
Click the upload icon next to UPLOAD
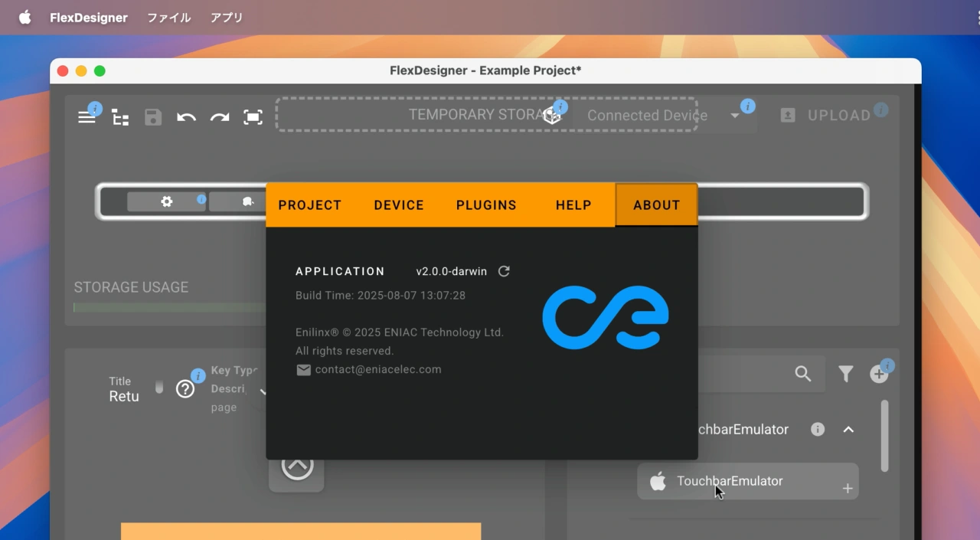coord(788,115)
